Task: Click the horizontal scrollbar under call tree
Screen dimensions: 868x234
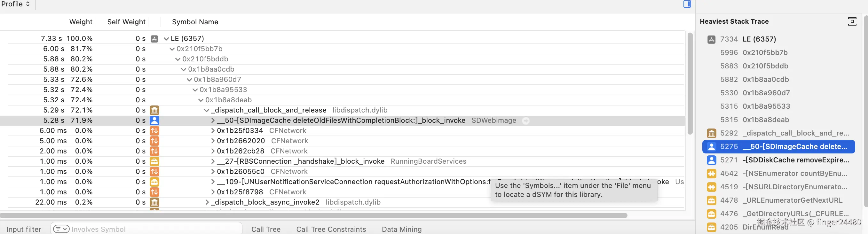Action: pyautogui.click(x=313, y=215)
